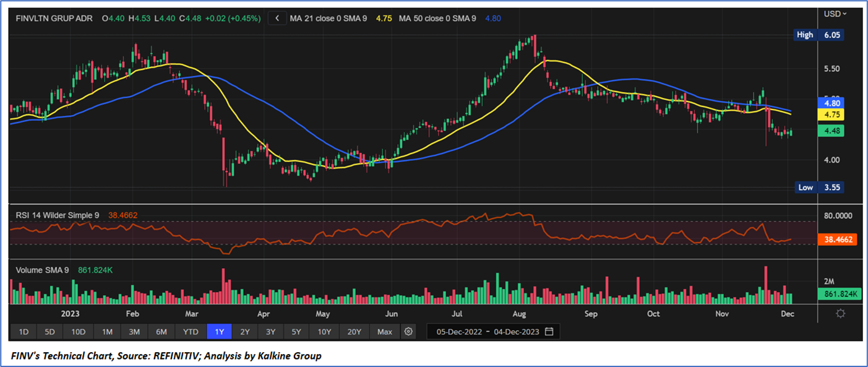This screenshot has width=868, height=367.
Task: Open the USD currency dropdown
Action: [x=835, y=14]
